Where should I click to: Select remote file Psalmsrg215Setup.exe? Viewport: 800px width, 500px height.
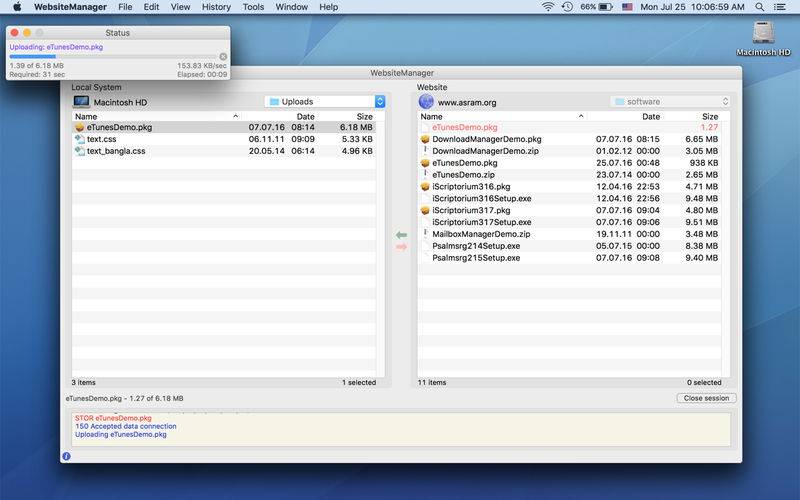click(569, 258)
